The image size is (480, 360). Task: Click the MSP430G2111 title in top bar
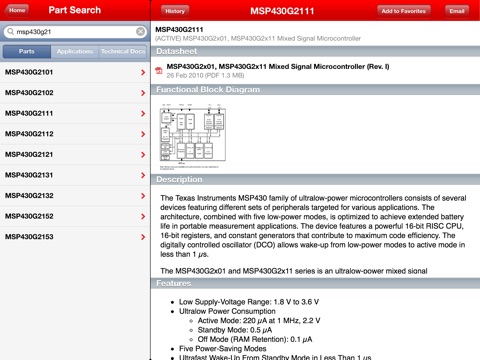(x=282, y=11)
